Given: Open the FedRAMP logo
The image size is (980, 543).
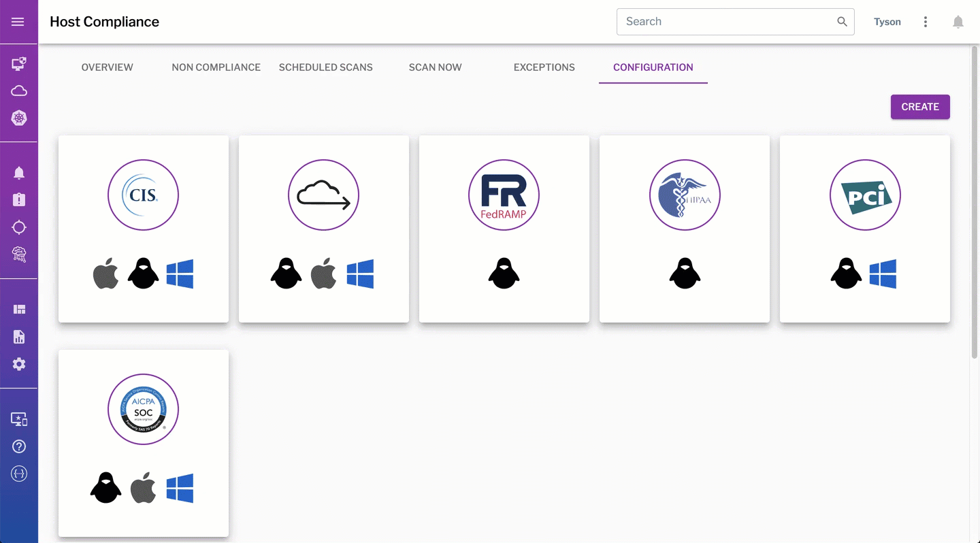Looking at the screenshot, I should click(x=504, y=195).
